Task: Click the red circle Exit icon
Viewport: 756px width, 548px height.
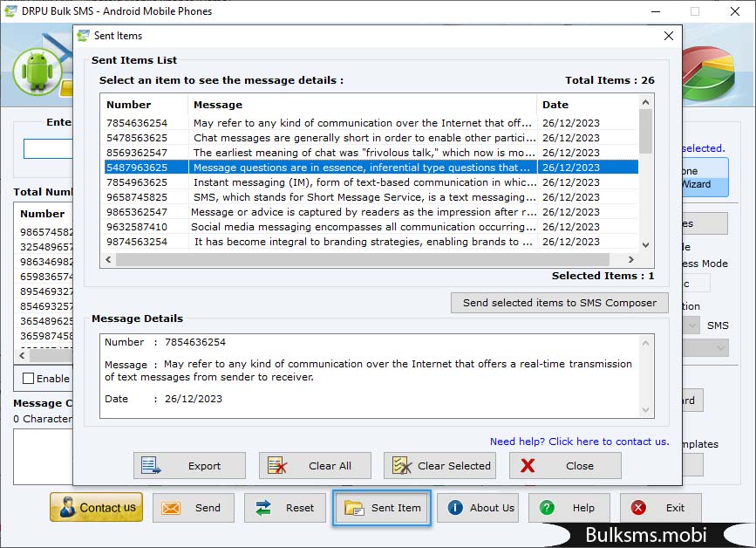Action: (638, 508)
